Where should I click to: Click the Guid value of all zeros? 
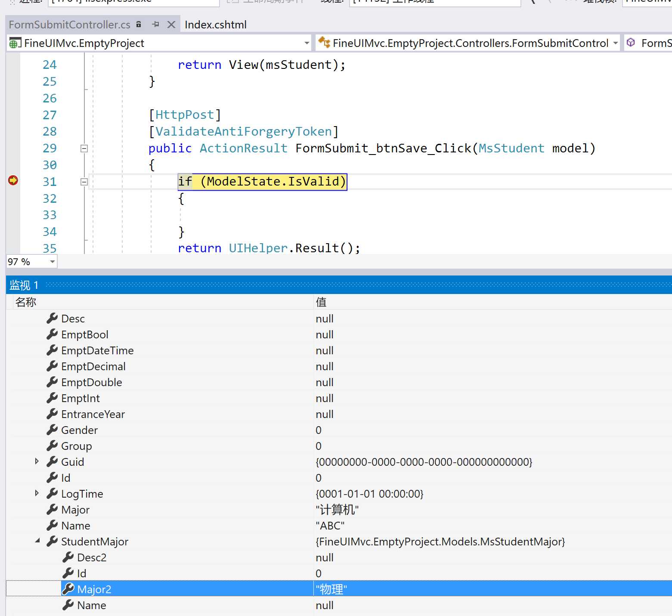pos(424,462)
